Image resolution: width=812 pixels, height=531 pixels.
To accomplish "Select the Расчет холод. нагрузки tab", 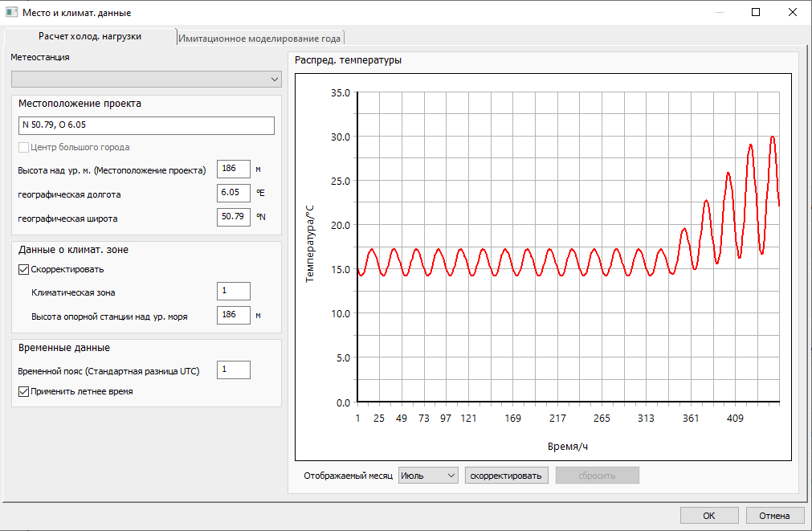I will pyautogui.click(x=90, y=37).
